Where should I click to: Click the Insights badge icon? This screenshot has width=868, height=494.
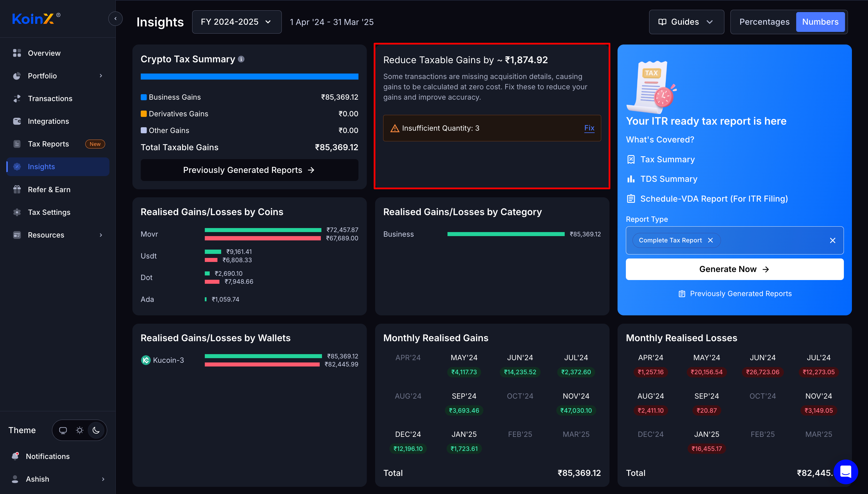pyautogui.click(x=17, y=167)
